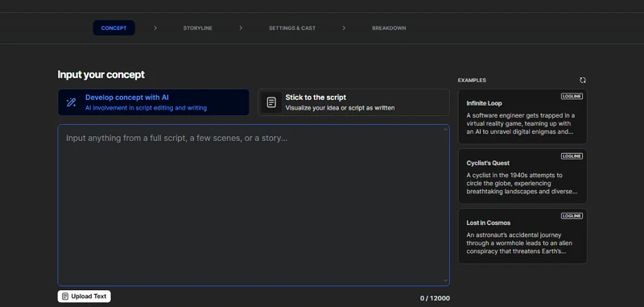Choose Stick to the script mode
This screenshot has width=644, height=307.
pos(353,102)
